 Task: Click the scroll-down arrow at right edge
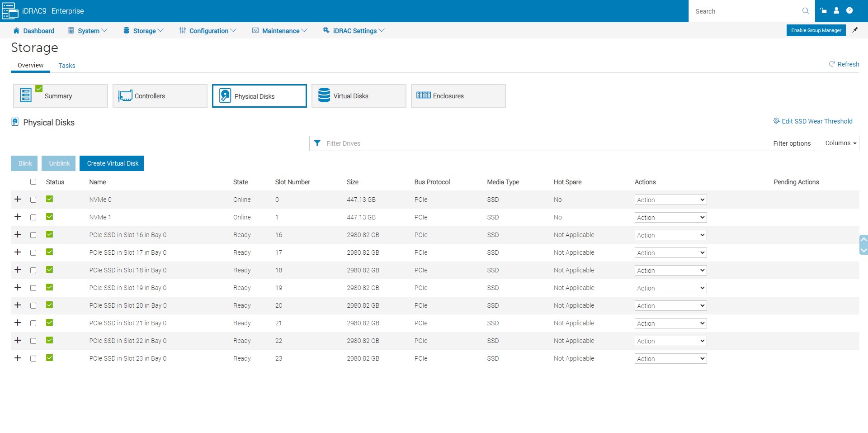click(x=863, y=250)
